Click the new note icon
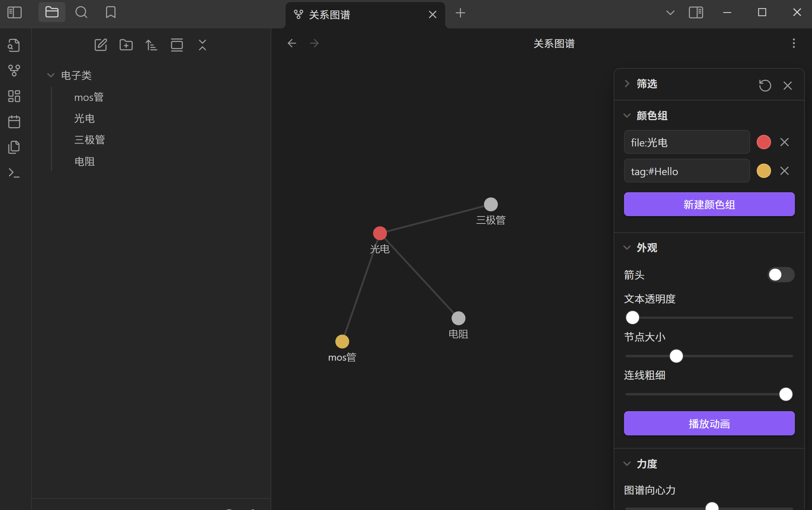The height and width of the screenshot is (510, 812). click(x=101, y=45)
